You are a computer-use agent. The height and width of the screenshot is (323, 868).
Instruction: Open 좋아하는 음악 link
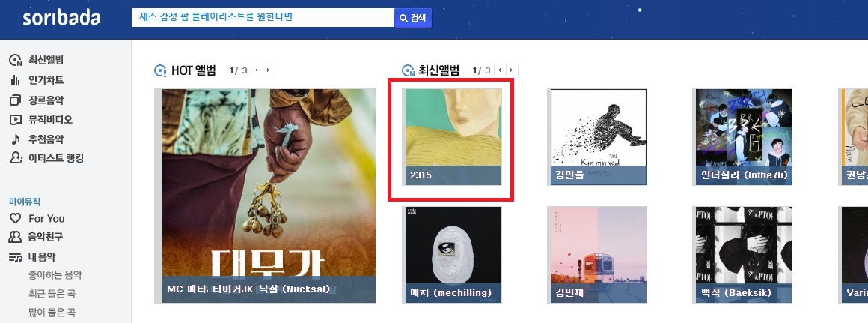pos(55,275)
